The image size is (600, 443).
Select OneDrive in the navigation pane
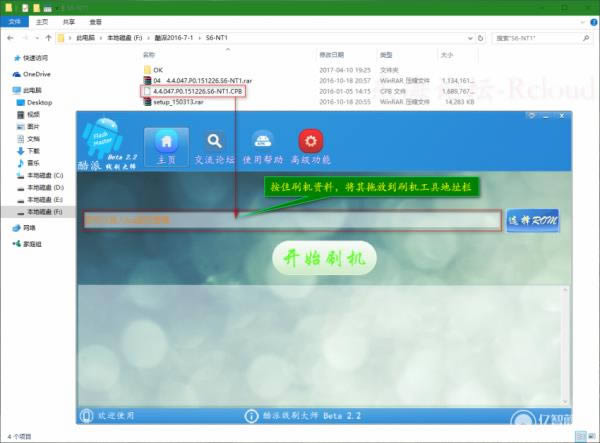click(x=35, y=74)
